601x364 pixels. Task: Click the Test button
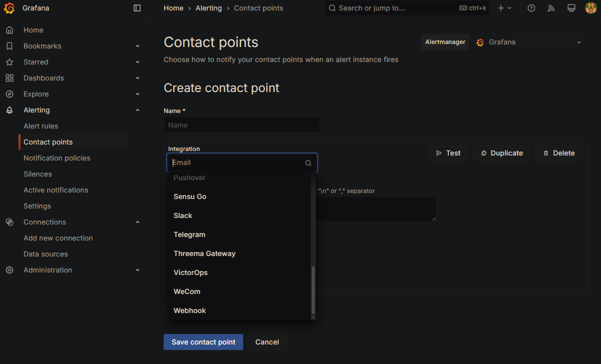pos(448,153)
